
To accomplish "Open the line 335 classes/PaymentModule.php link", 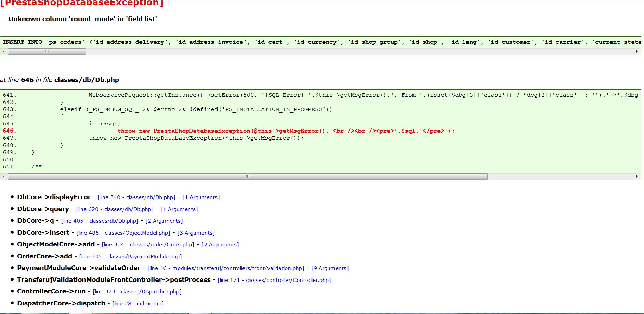I will tap(130, 257).
